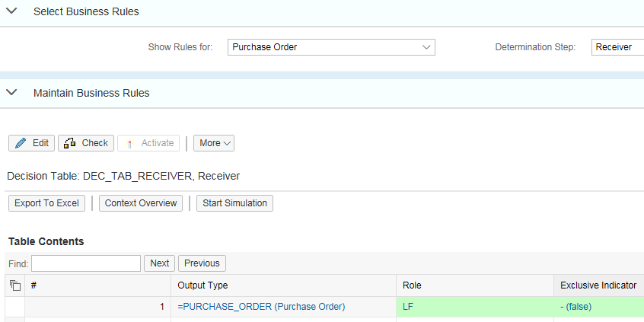Open the Determination Step dropdown showing Receiver
The width and height of the screenshot is (644, 322).
(x=617, y=47)
